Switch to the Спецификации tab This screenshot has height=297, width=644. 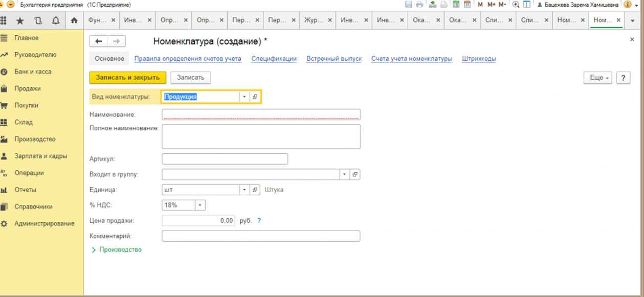tap(274, 59)
